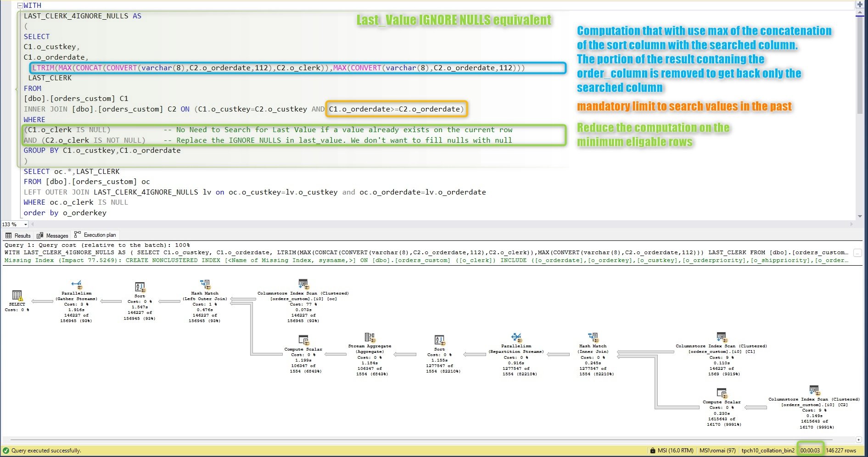Click the Columnstore Index Scan [C1] icon
Image resolution: width=868 pixels, height=457 pixels.
pyautogui.click(x=721, y=337)
